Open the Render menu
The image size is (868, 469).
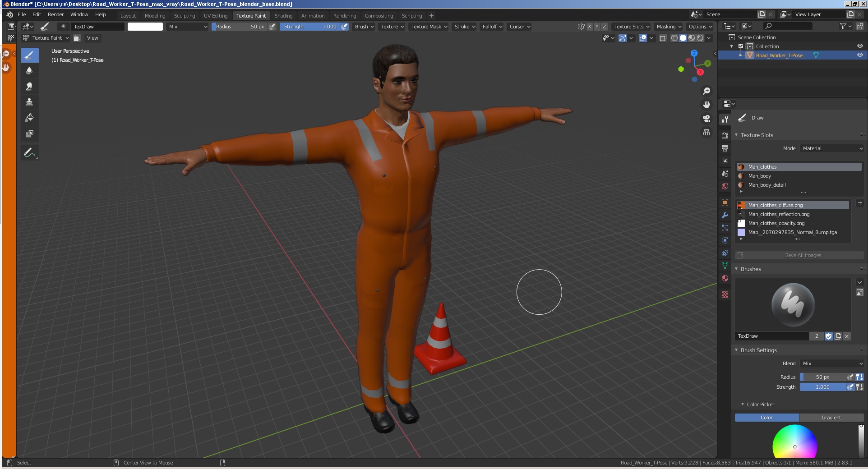56,14
